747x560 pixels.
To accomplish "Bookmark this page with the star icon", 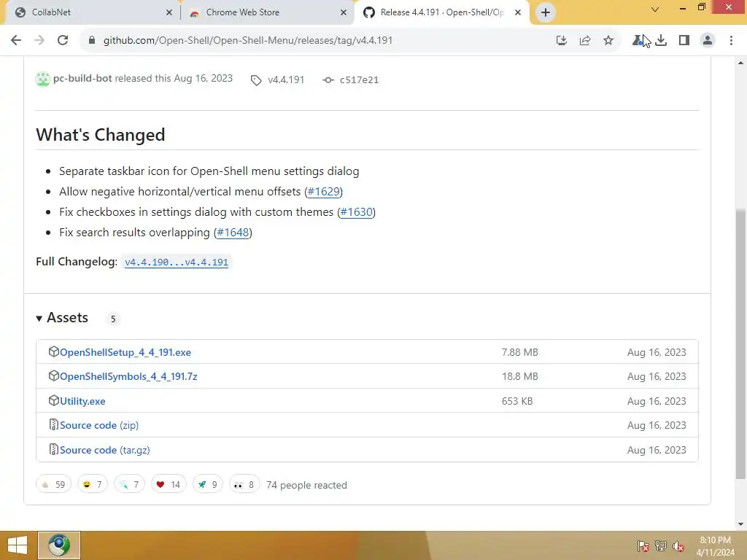I will click(x=608, y=41).
